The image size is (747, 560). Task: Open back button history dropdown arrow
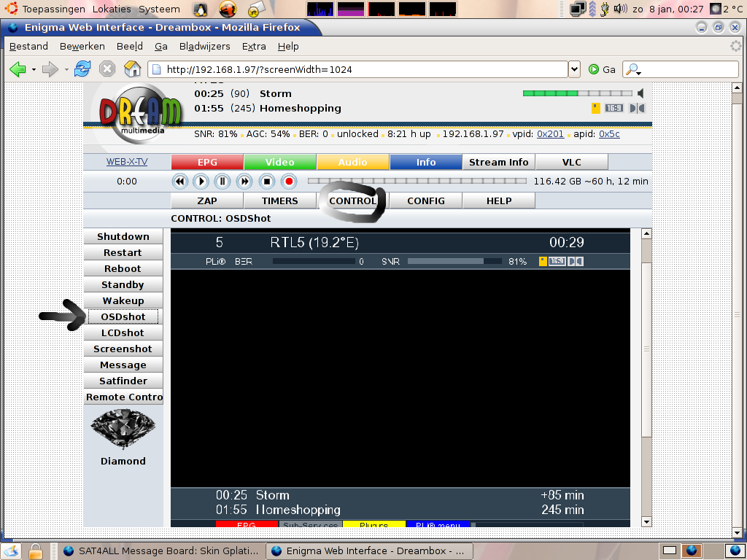tap(34, 69)
